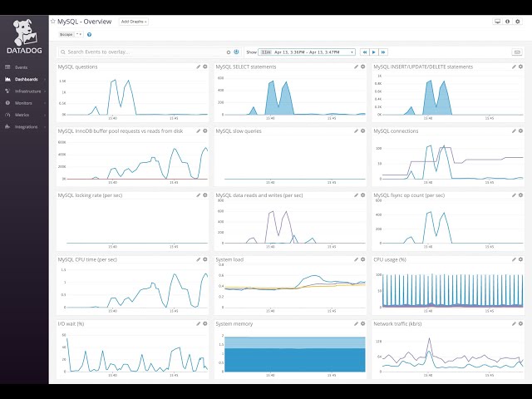Screen dimensions: 532x399
Task: Clear the events search field
Action: pyautogui.click(x=229, y=52)
